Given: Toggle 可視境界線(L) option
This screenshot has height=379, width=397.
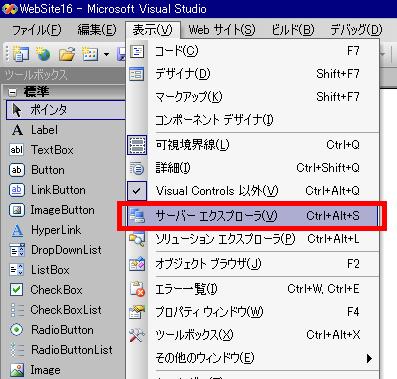Looking at the screenshot, I should 253,145.
